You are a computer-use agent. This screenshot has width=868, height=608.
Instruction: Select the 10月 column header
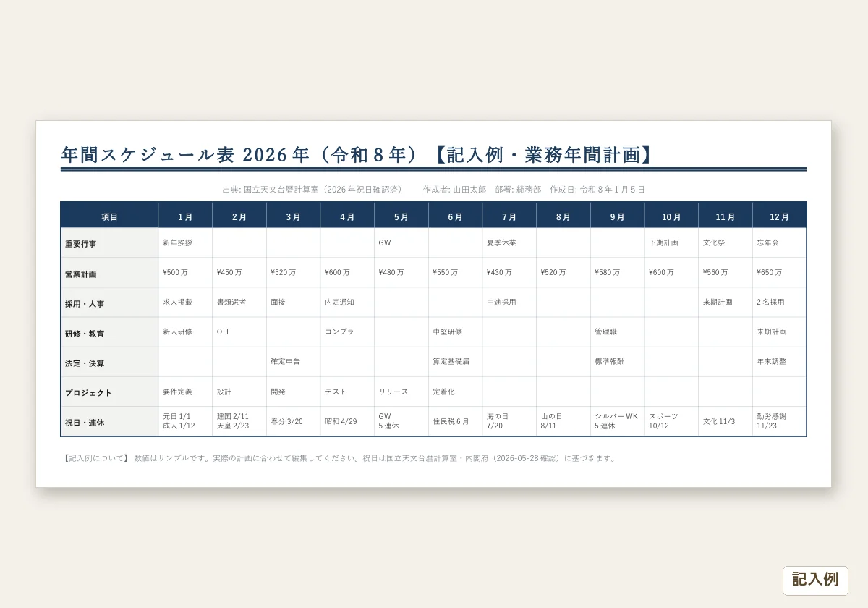671,216
